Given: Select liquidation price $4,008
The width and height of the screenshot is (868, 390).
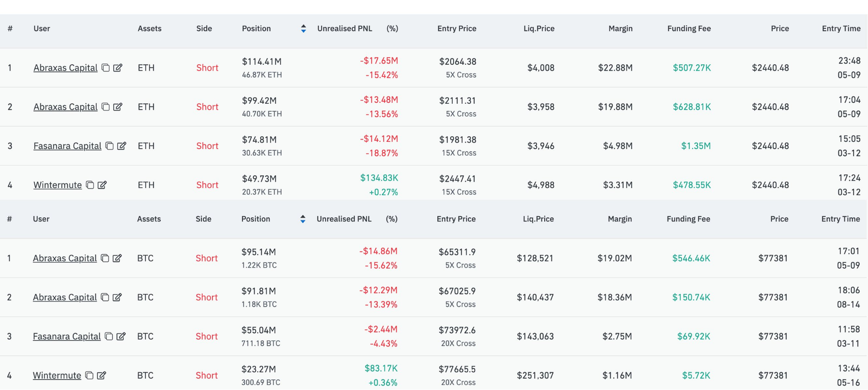Looking at the screenshot, I should [x=541, y=68].
